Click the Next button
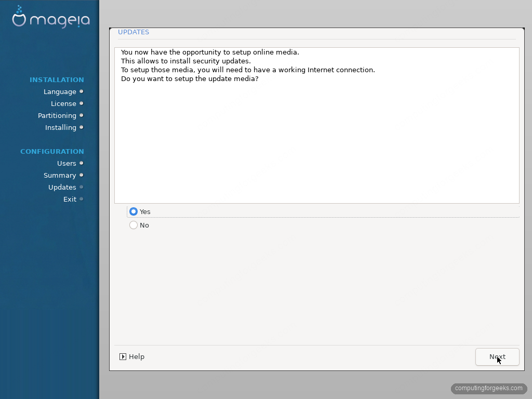The image size is (532, 399). [x=497, y=357]
